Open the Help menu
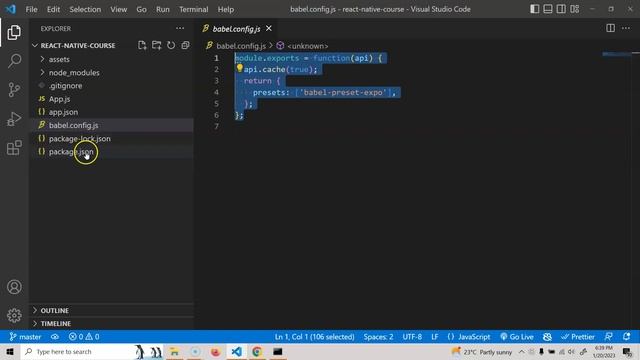The image size is (640, 360). coord(226,9)
